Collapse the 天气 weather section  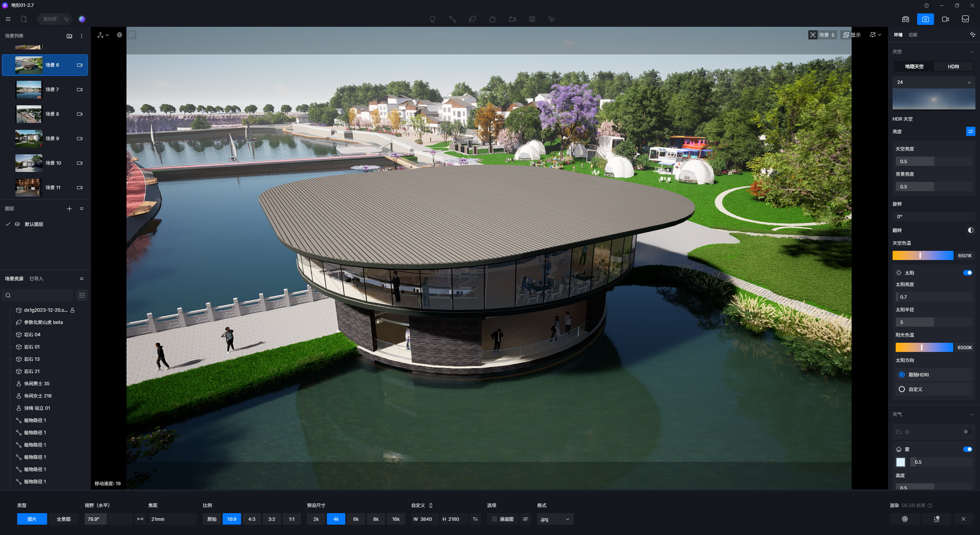pos(972,414)
